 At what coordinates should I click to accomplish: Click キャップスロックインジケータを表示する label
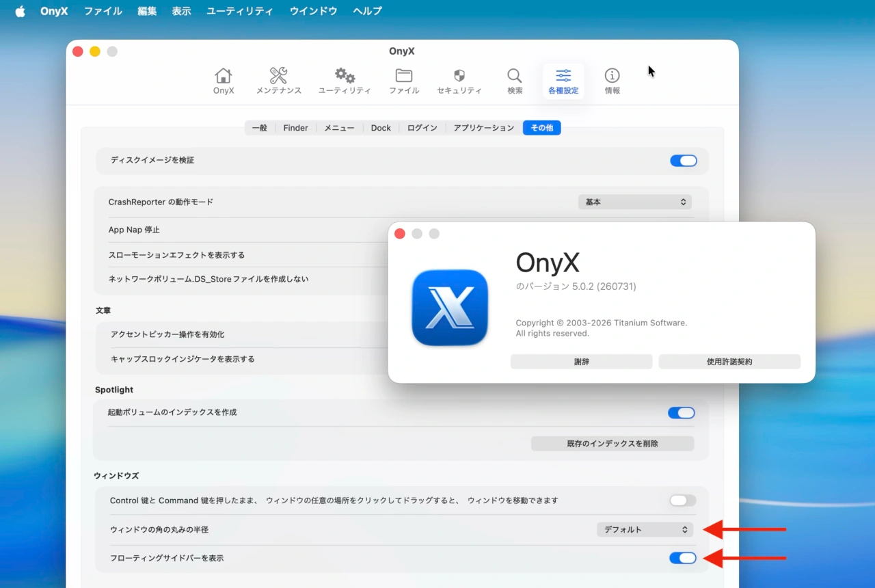point(183,359)
